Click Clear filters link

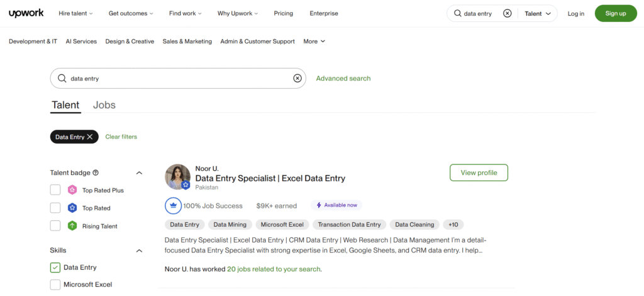click(x=121, y=137)
